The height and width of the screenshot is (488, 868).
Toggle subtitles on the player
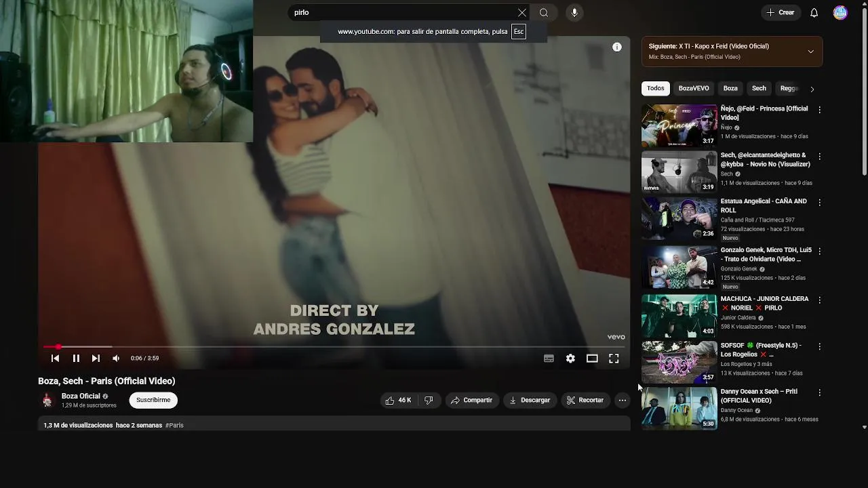[x=549, y=359]
